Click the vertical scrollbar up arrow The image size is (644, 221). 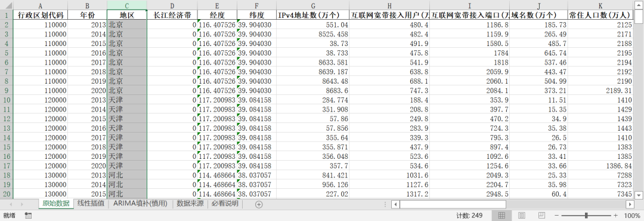tap(639, 5)
